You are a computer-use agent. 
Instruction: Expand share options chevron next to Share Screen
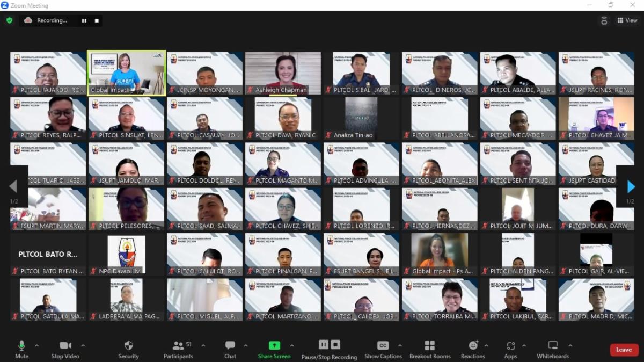coord(292,345)
